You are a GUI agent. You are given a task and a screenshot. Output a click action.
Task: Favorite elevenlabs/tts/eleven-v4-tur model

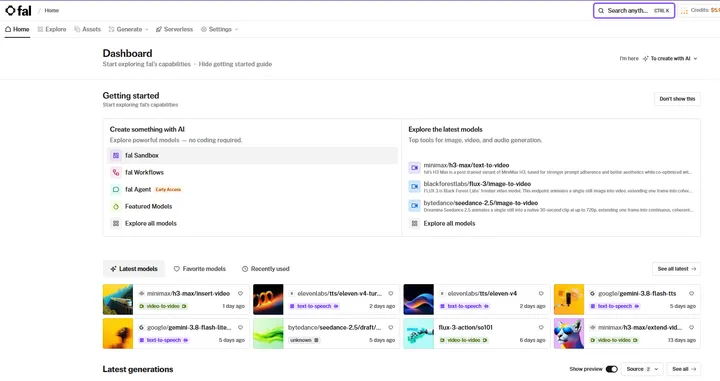pyautogui.click(x=391, y=293)
